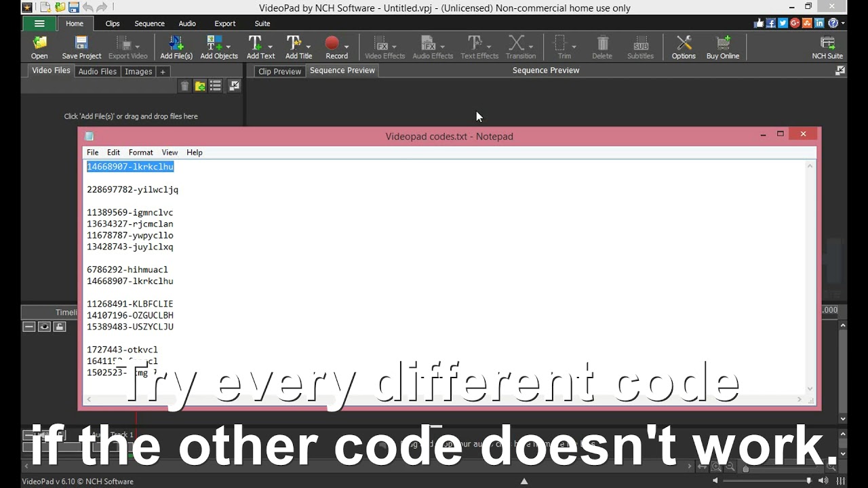
Task: Click the help question mark icon
Action: 833,23
